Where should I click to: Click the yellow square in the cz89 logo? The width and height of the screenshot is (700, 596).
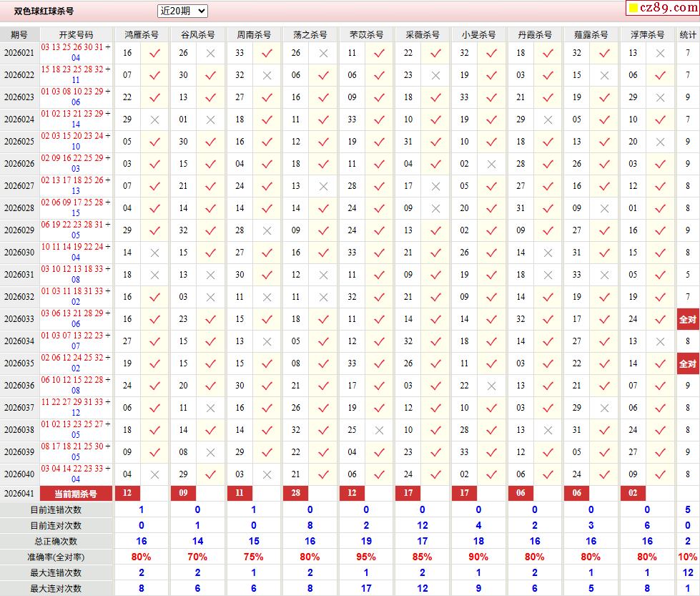coord(634,9)
